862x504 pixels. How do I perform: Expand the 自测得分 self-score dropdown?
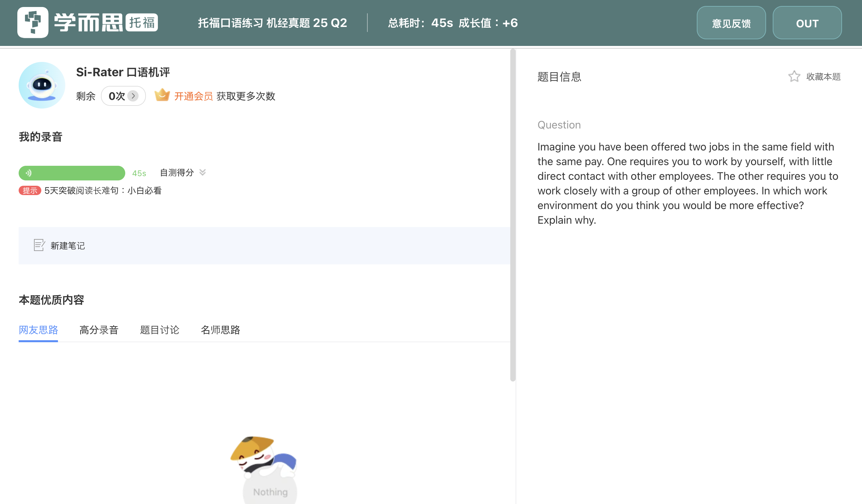177,173
